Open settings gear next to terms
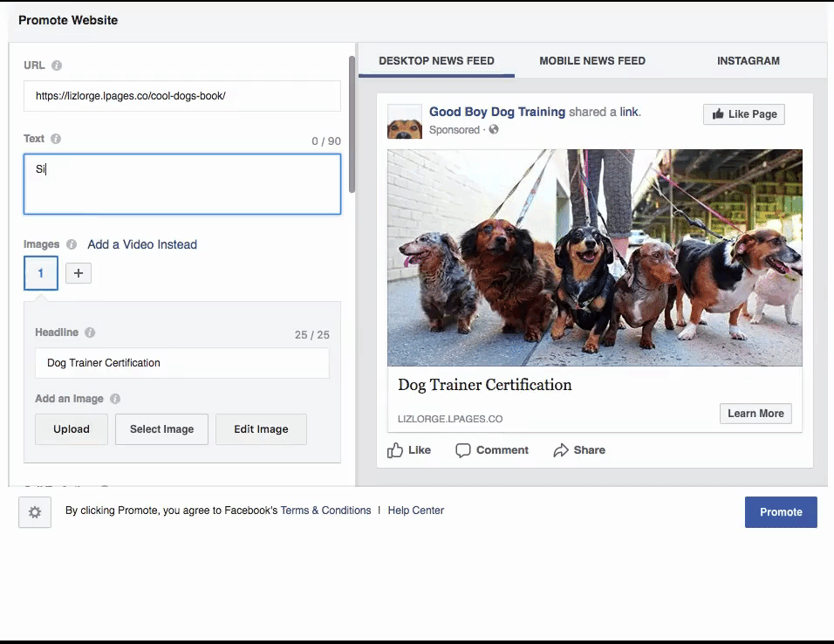 pos(35,512)
